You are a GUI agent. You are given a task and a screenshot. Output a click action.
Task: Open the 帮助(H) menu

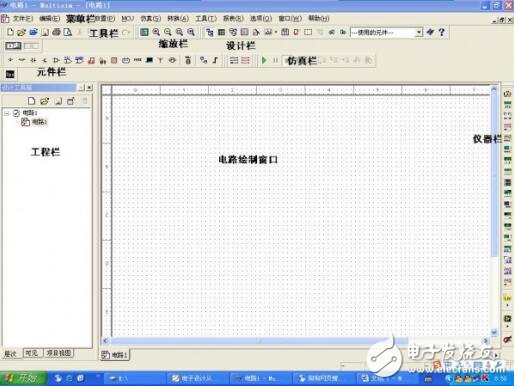click(x=319, y=18)
